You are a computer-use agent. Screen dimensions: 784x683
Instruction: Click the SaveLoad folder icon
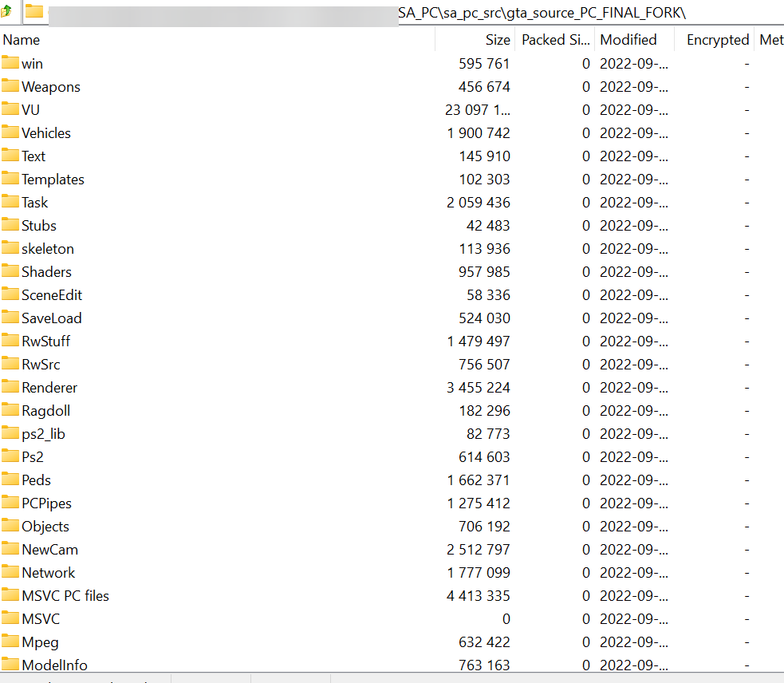coord(10,318)
